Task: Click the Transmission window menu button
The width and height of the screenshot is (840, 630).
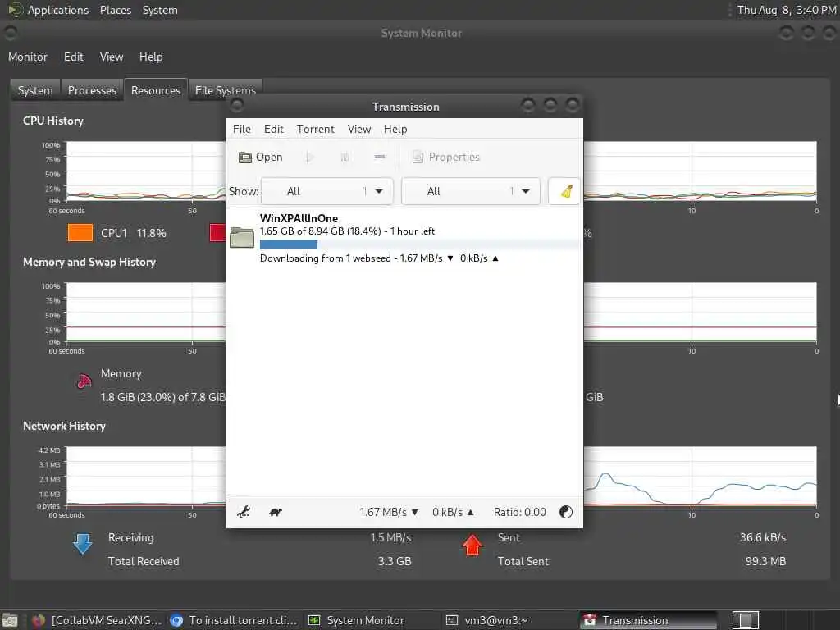Action: click(x=237, y=104)
